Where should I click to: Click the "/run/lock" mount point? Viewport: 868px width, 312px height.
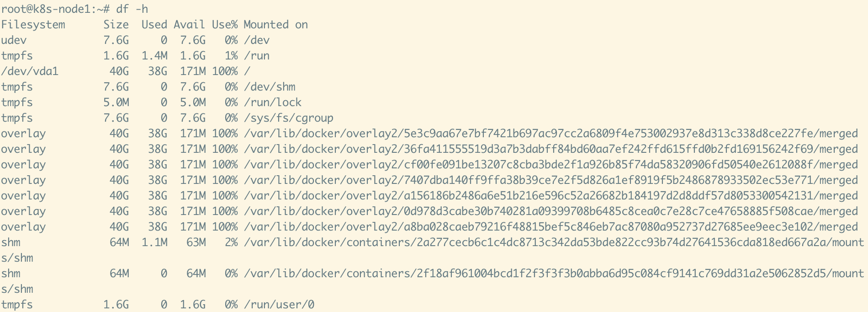273,102
